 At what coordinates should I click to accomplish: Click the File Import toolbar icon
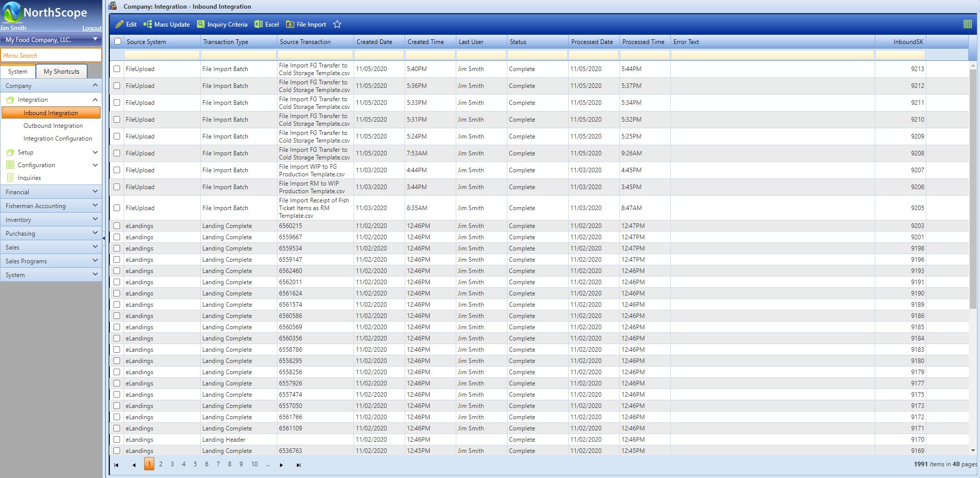(290, 25)
